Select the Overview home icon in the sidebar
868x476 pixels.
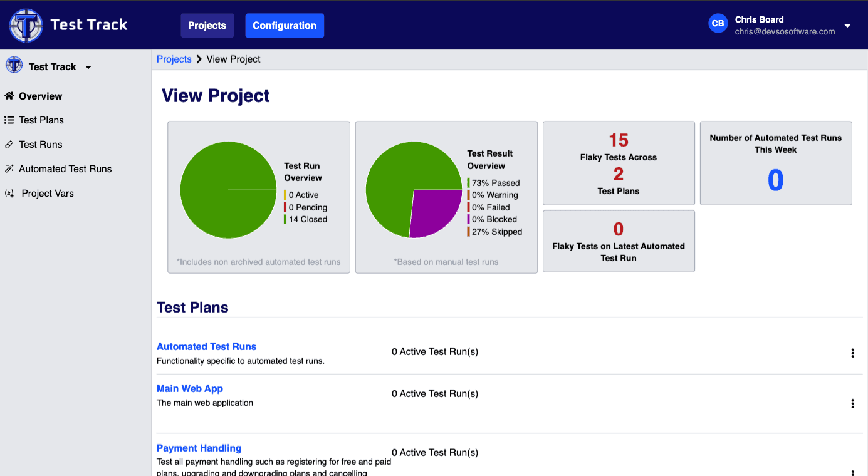pos(9,96)
